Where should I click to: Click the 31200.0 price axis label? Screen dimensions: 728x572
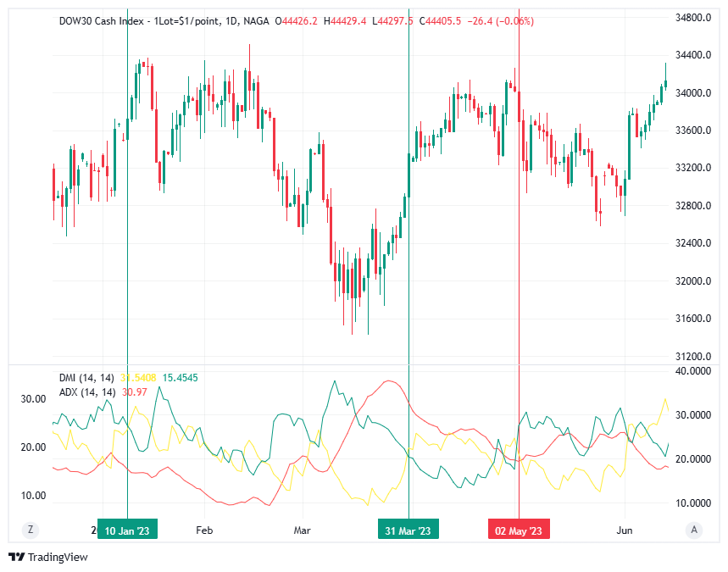[692, 356]
